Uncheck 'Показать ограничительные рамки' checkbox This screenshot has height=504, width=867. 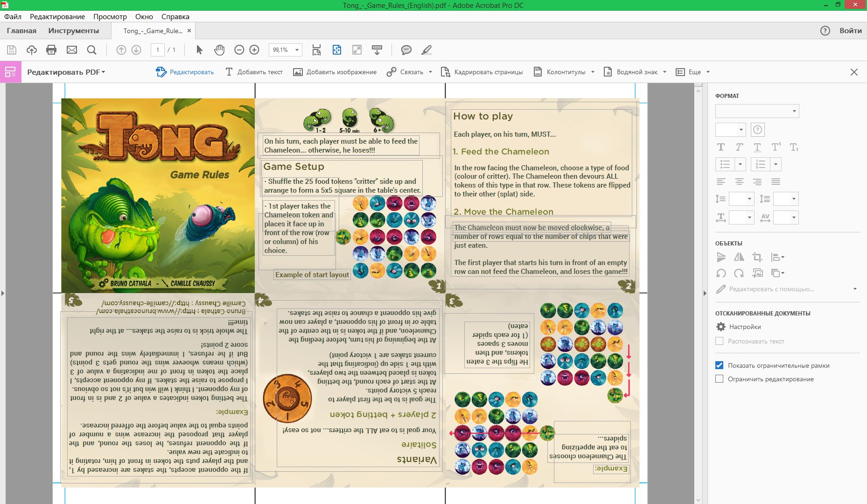click(719, 365)
